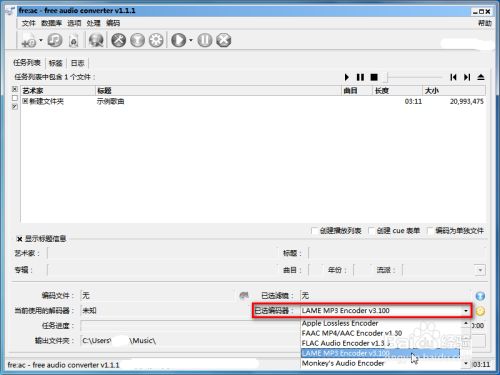This screenshot has height=375, width=500.
Task: Switch to the 日志 tab
Action: [x=78, y=63]
